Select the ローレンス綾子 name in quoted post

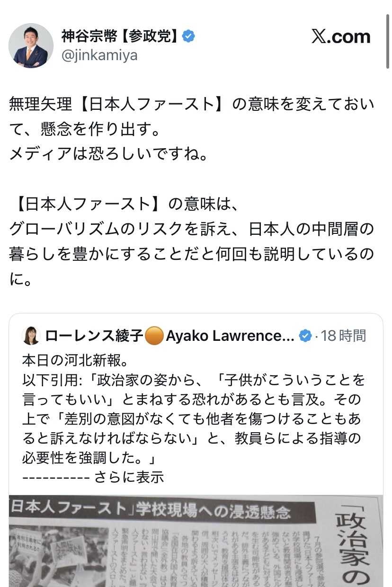click(x=94, y=336)
